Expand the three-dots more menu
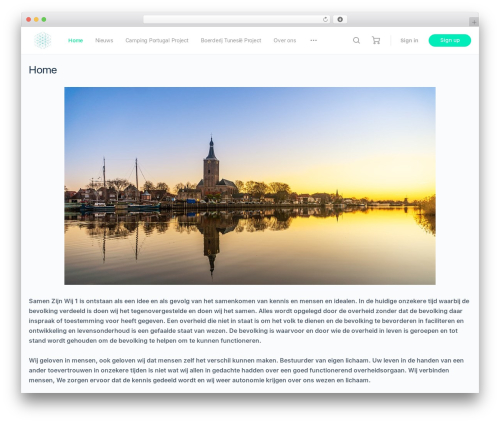The height and width of the screenshot is (423, 500). pyautogui.click(x=313, y=40)
